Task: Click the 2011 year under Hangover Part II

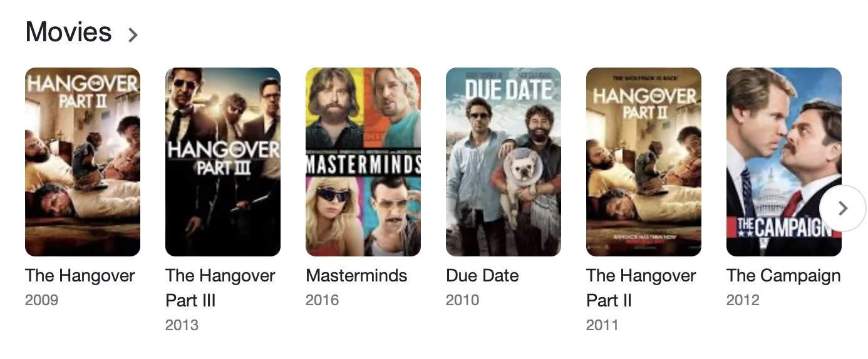Action: (x=602, y=325)
